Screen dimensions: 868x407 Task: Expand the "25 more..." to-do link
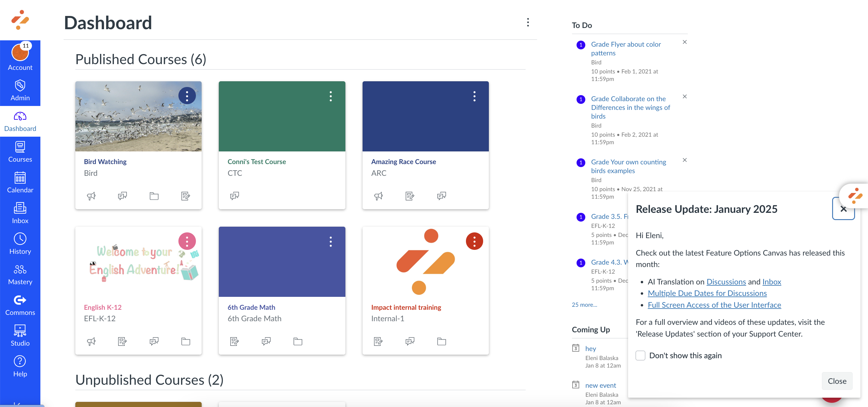[584, 305]
